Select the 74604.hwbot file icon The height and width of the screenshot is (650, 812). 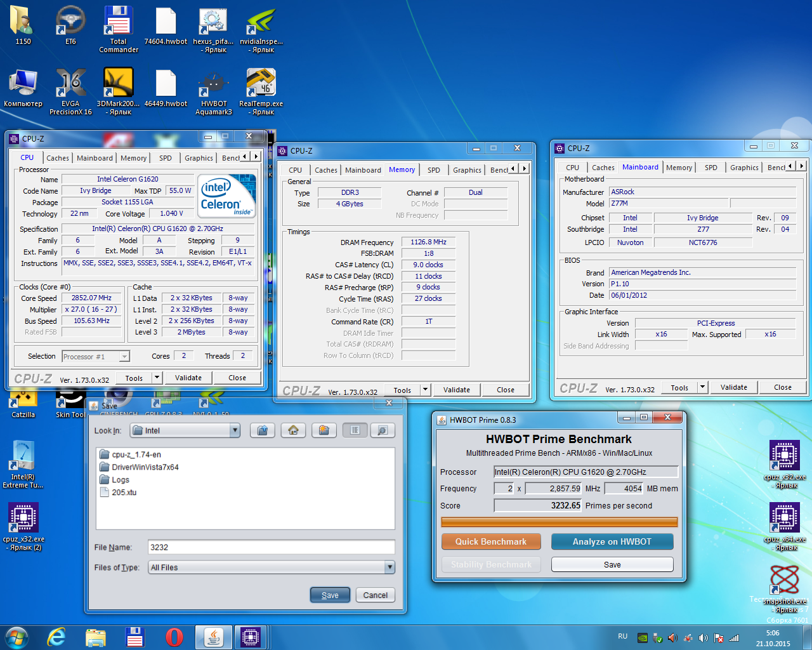pos(166,25)
